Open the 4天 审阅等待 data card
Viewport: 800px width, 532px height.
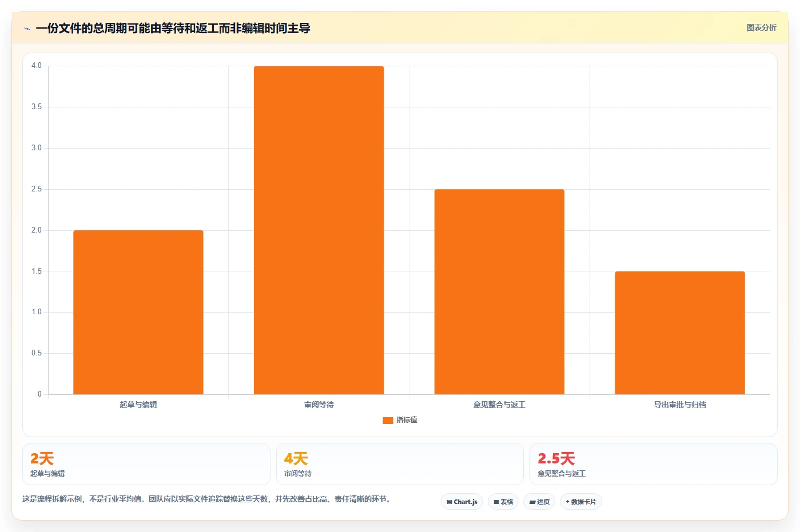pyautogui.click(x=400, y=464)
